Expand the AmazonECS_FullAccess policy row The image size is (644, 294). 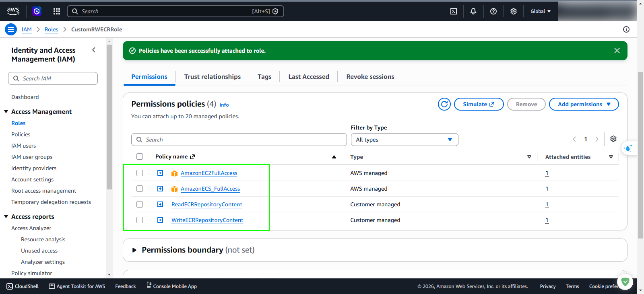160,189
